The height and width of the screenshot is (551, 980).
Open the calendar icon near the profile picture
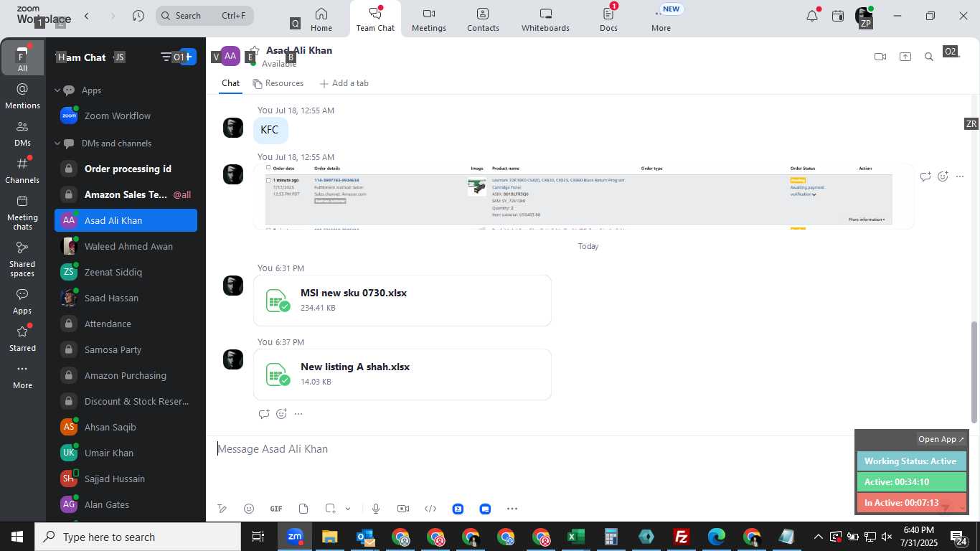[x=838, y=16]
